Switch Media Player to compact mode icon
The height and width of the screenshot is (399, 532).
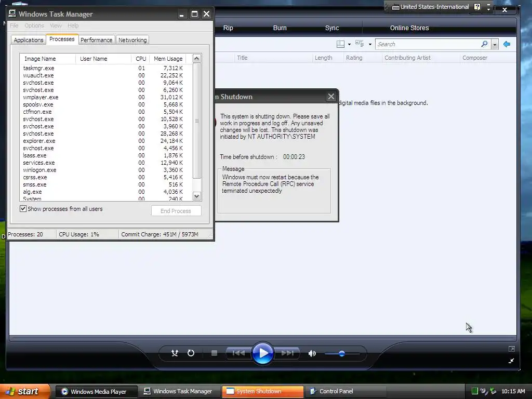coord(511,361)
